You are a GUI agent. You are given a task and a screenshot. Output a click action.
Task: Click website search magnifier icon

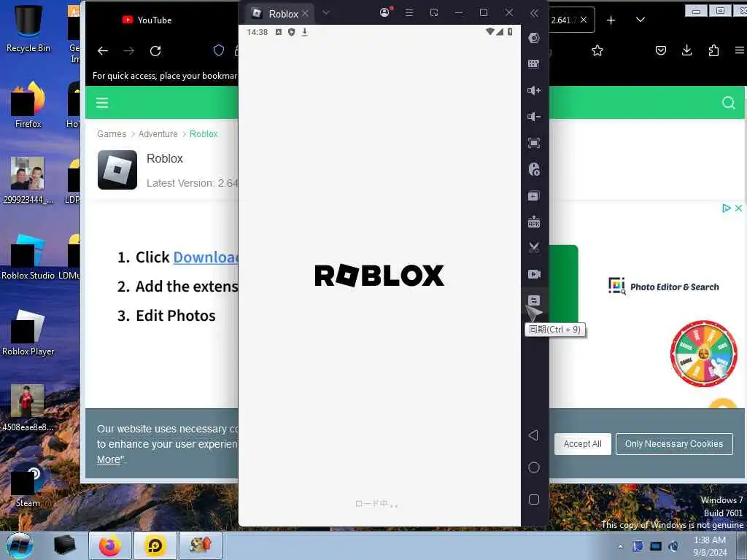(729, 103)
